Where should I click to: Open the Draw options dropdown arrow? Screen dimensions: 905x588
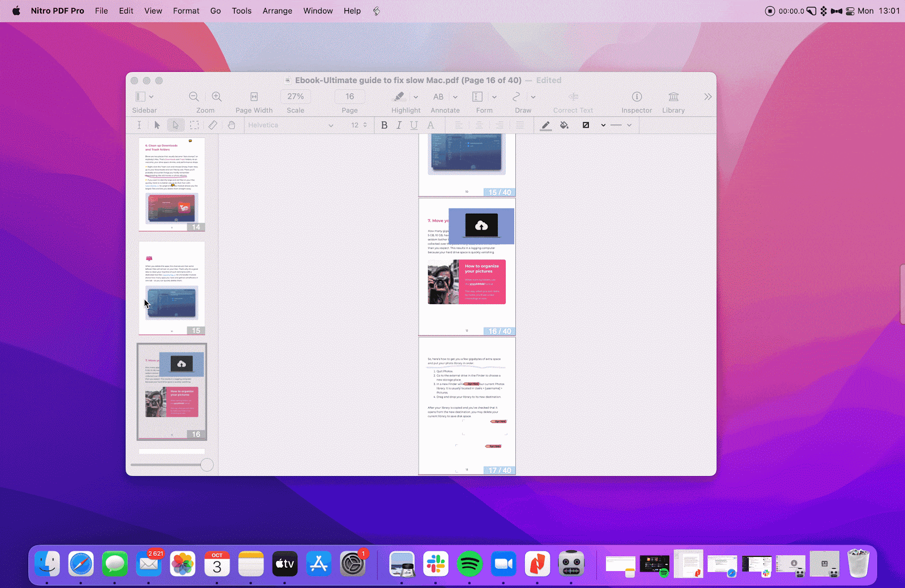[x=533, y=97]
